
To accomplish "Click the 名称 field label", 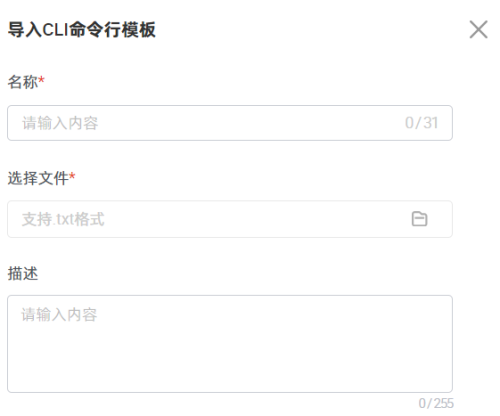I will (23, 82).
